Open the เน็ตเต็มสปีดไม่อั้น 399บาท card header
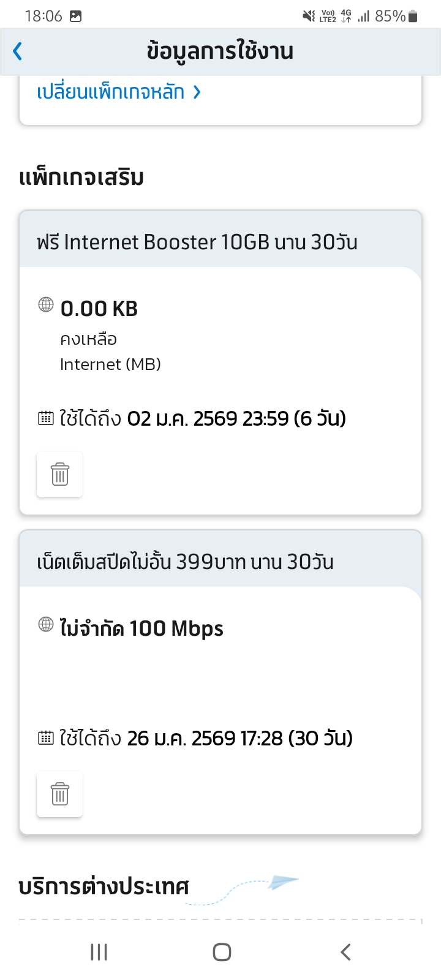 coord(185,562)
